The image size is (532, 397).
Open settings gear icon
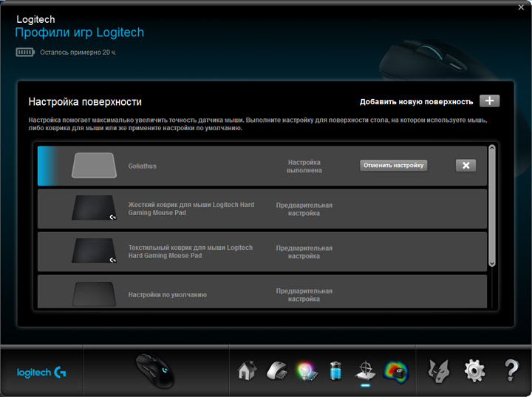pyautogui.click(x=474, y=371)
